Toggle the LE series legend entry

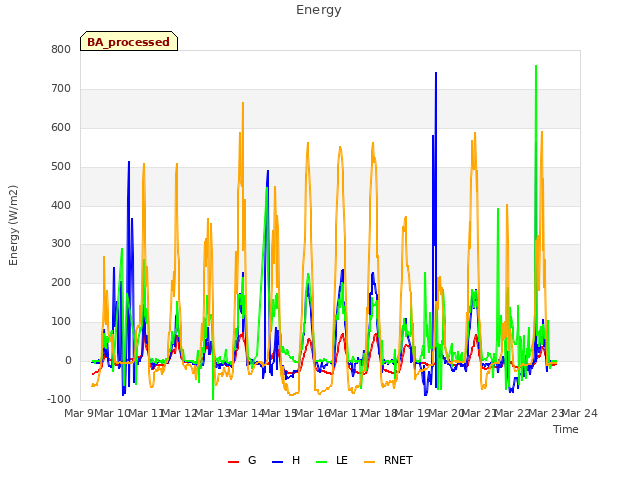(332, 460)
